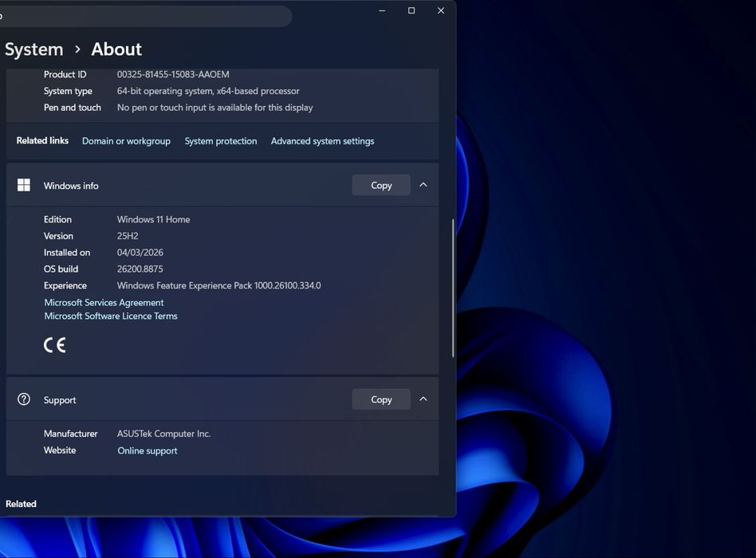Image resolution: width=756 pixels, height=558 pixels.
Task: Click the settings window vertical scrollbar
Action: (453, 288)
